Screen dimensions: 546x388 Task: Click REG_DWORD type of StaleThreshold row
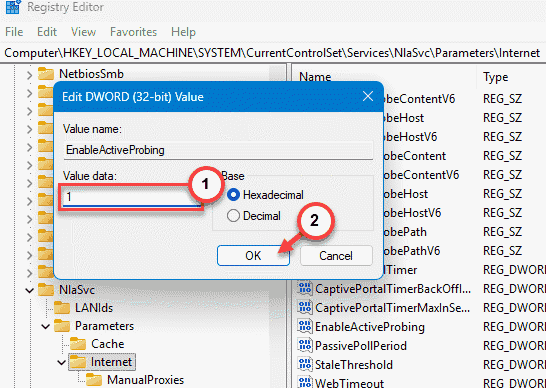pos(514,365)
